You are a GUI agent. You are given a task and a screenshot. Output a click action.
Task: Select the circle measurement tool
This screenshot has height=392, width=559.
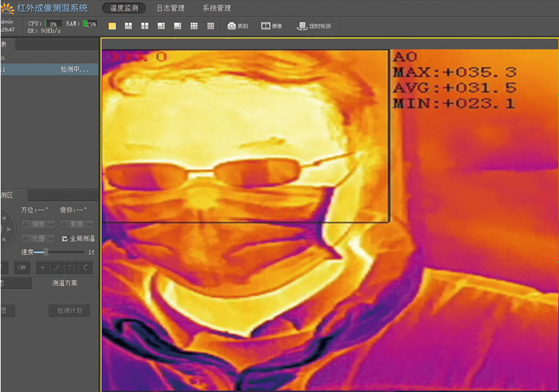(86, 267)
